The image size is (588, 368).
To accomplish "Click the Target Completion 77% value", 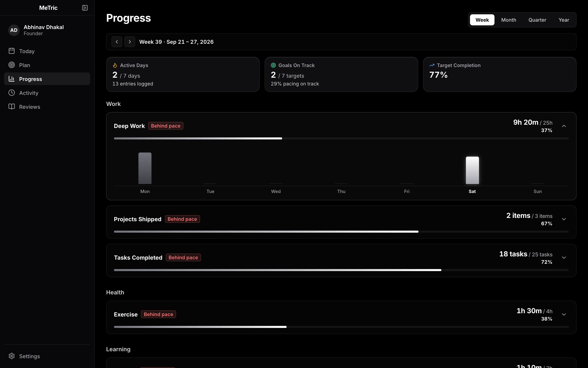I will coord(438,75).
